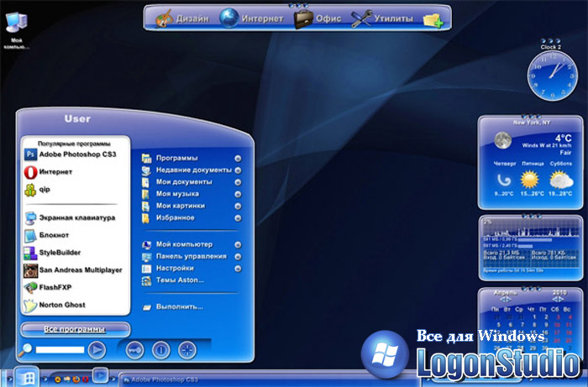
Task: Expand the Панель управления submenu circle
Action: [238, 257]
